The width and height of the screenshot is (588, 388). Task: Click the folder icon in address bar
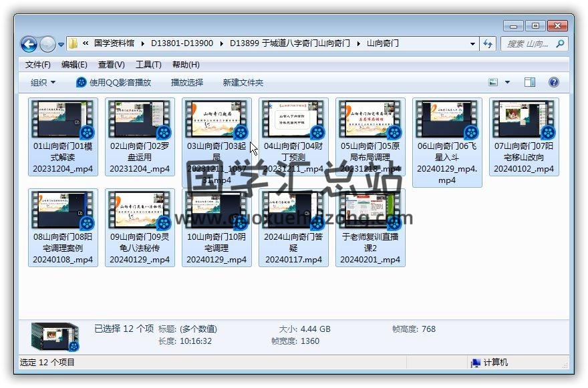[x=73, y=43]
